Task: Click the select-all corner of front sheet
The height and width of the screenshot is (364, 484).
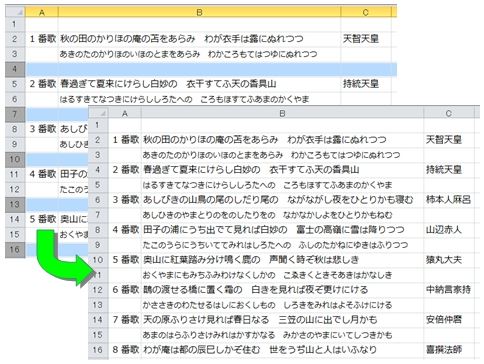Action: pos(98,113)
